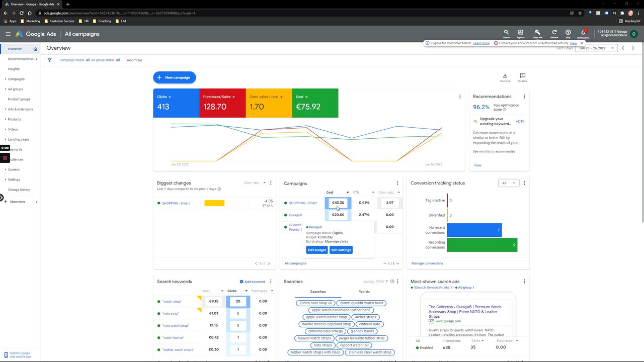Select Overview in the left navigation
Screen dimensions: 644x362
(x=15, y=49)
